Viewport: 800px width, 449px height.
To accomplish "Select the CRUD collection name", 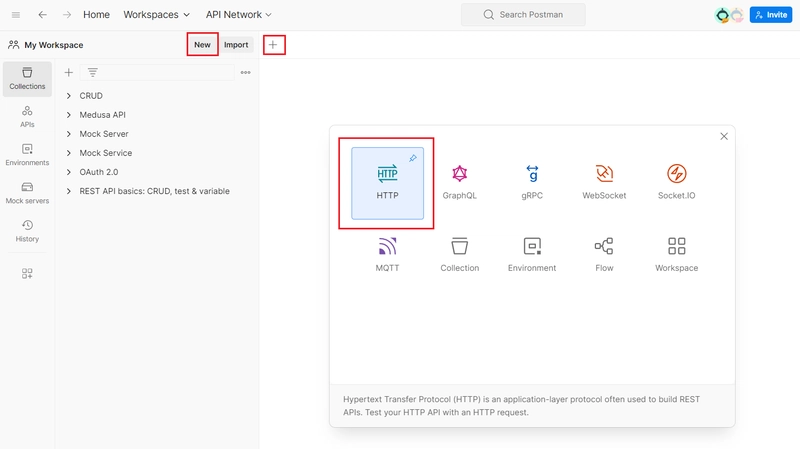I will (91, 96).
